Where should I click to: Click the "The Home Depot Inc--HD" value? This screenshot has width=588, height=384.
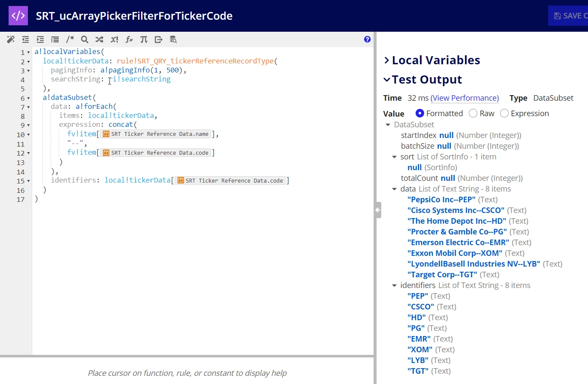pyautogui.click(x=457, y=221)
